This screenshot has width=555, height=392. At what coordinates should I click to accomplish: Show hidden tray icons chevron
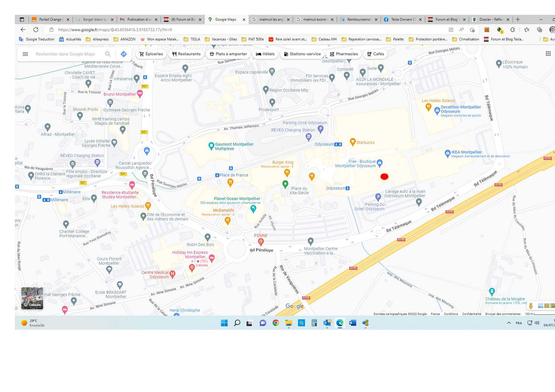pos(508,322)
